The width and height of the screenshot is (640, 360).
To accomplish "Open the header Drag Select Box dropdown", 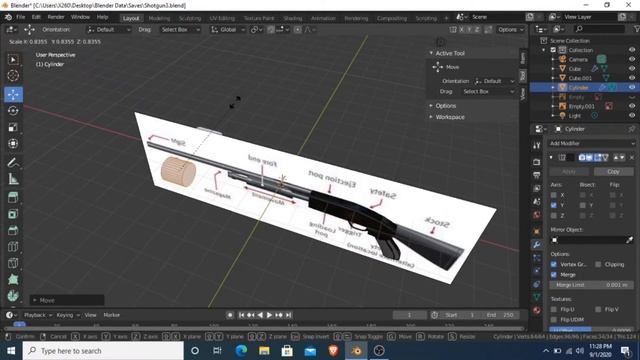I will [180, 29].
